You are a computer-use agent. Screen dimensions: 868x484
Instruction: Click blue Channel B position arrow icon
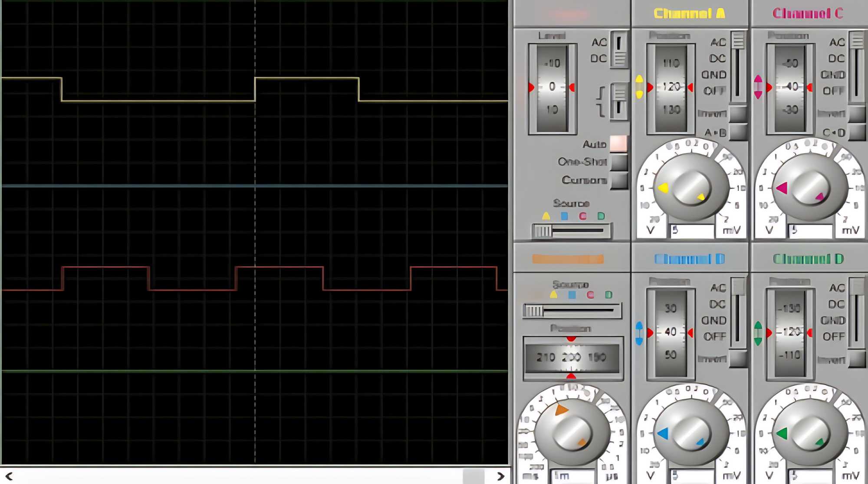point(639,333)
